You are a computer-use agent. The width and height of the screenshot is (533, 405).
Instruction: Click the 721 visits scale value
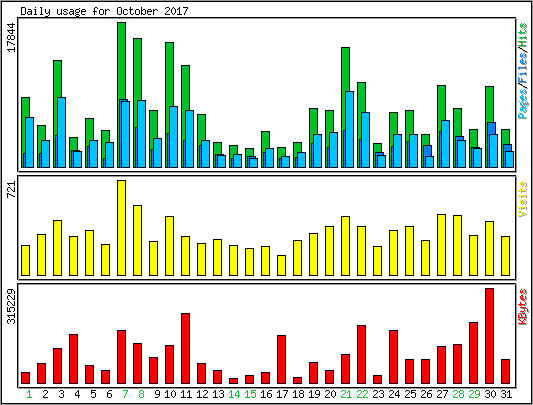(11, 189)
